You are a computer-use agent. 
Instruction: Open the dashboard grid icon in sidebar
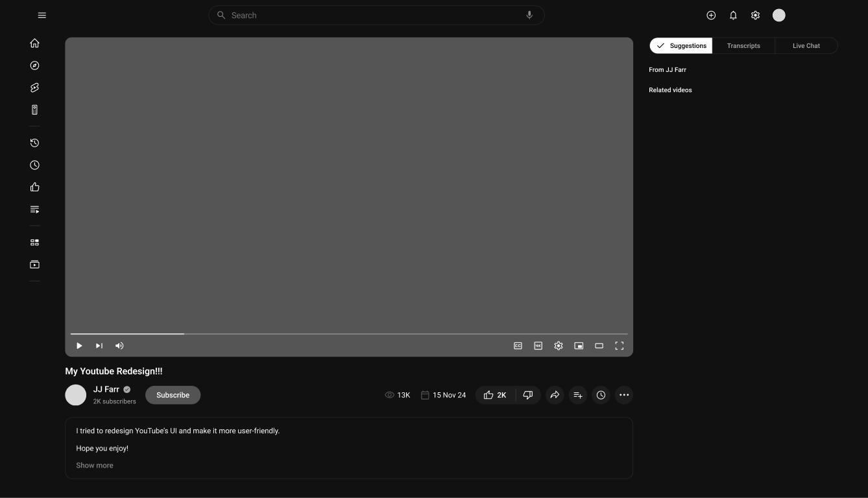click(35, 243)
